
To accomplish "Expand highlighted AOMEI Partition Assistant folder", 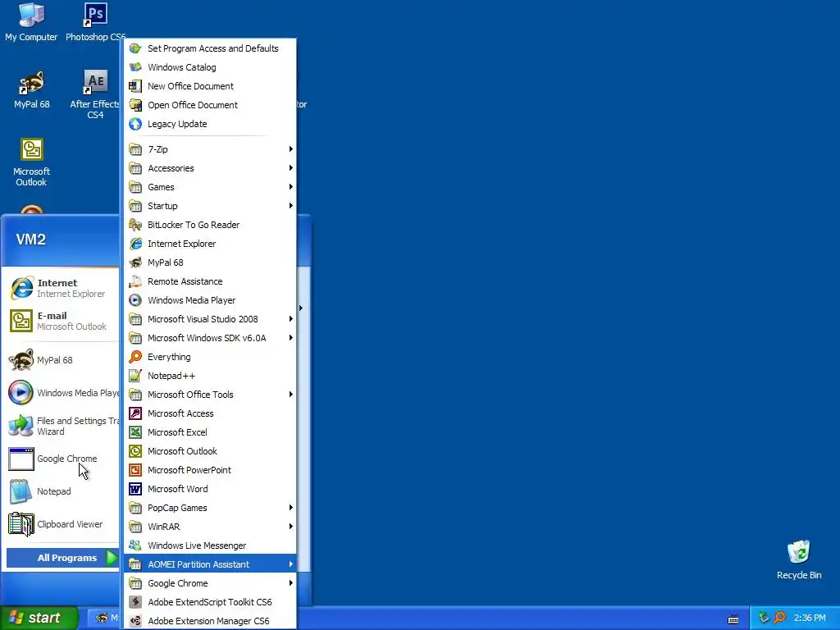I will 210,564.
